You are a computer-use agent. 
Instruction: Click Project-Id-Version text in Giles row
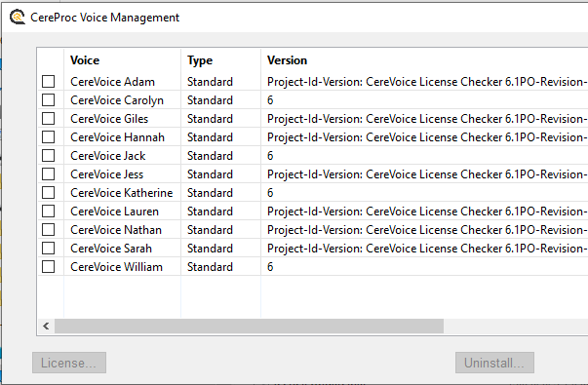pyautogui.click(x=427, y=119)
